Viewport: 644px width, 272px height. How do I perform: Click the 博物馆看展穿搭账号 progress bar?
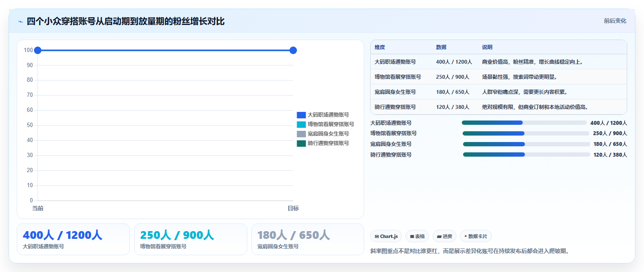pyautogui.click(x=526, y=133)
